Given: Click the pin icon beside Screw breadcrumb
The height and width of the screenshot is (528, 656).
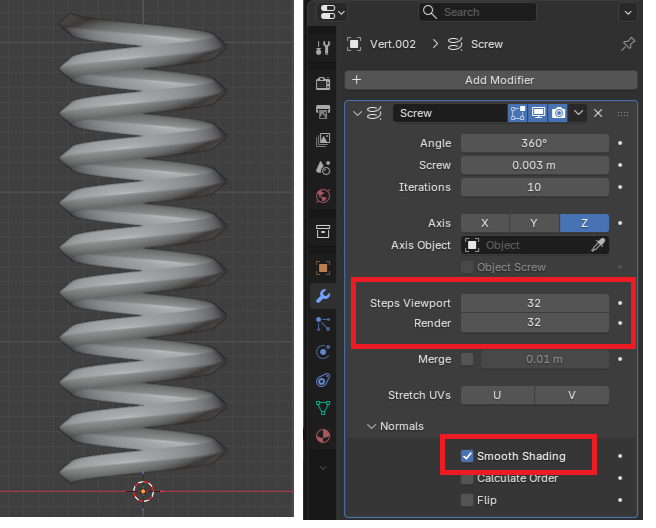Looking at the screenshot, I should click(628, 44).
